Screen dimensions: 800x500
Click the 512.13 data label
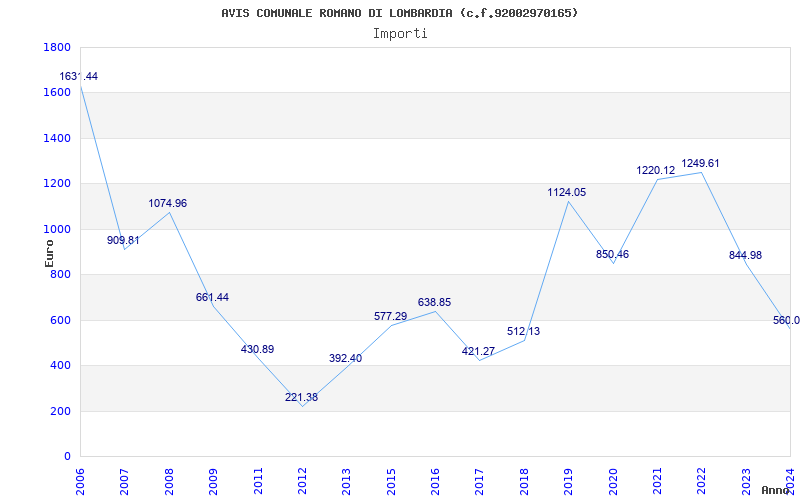coord(523,332)
